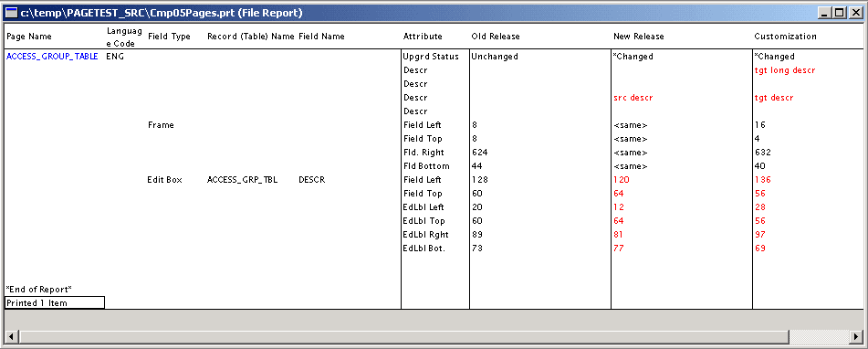This screenshot has width=868, height=349.
Task: Select the Edit Box field type cell
Action: [x=164, y=179]
